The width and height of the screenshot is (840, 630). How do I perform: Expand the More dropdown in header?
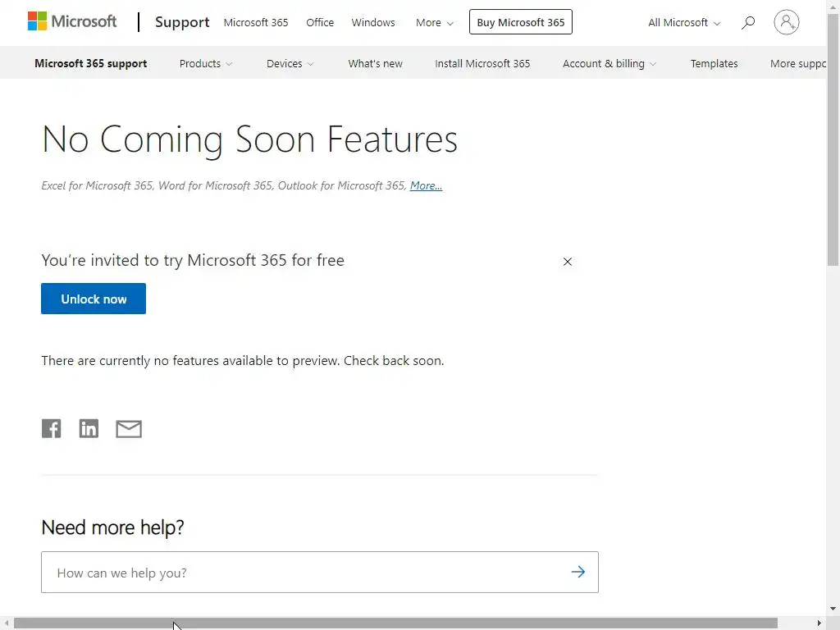pos(435,22)
